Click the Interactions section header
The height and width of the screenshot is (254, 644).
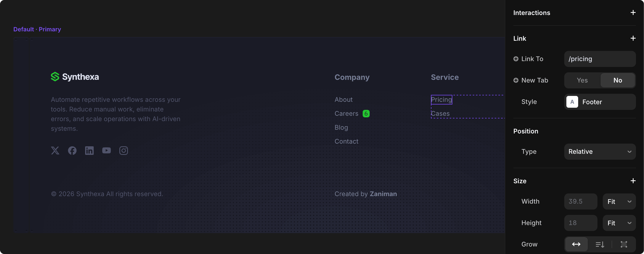(532, 13)
